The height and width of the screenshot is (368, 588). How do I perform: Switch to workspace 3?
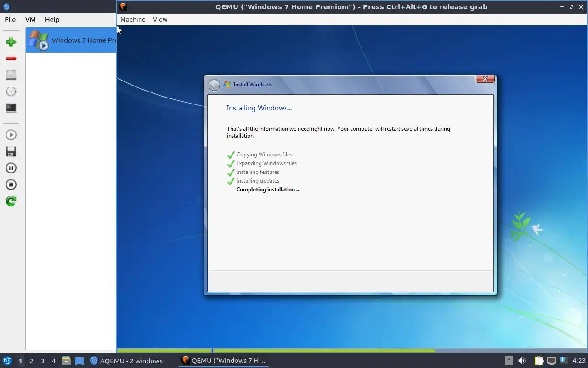[x=43, y=361]
